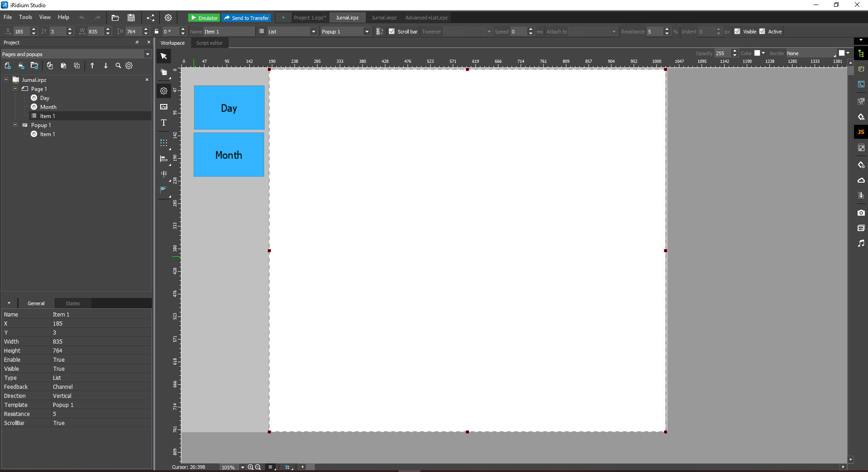The width and height of the screenshot is (868, 472).
Task: Open Project panel settings gear
Action: (129, 66)
